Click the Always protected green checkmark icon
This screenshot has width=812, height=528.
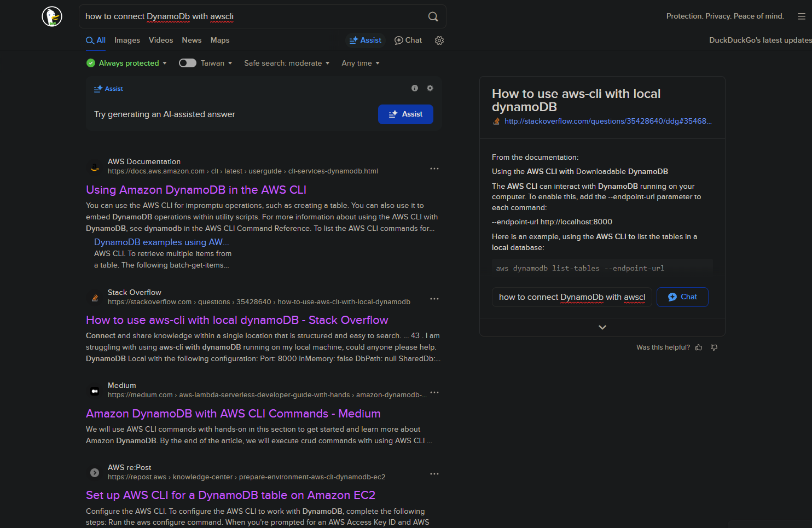coord(91,63)
